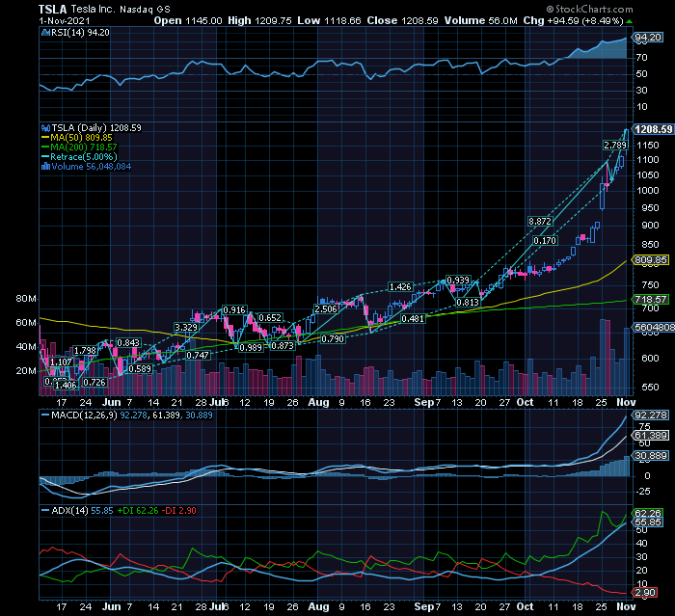Click the Oct label on price chart axis
This screenshot has height=616, width=675.
click(x=526, y=402)
